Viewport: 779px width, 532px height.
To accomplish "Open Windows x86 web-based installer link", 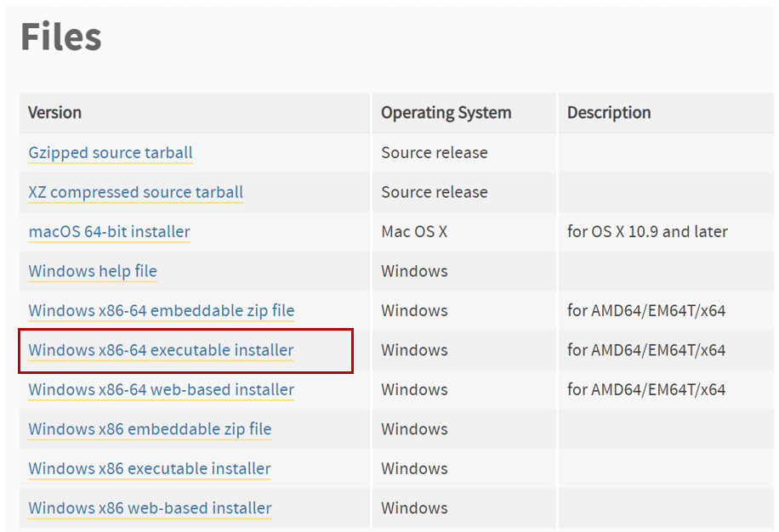I will [150, 508].
